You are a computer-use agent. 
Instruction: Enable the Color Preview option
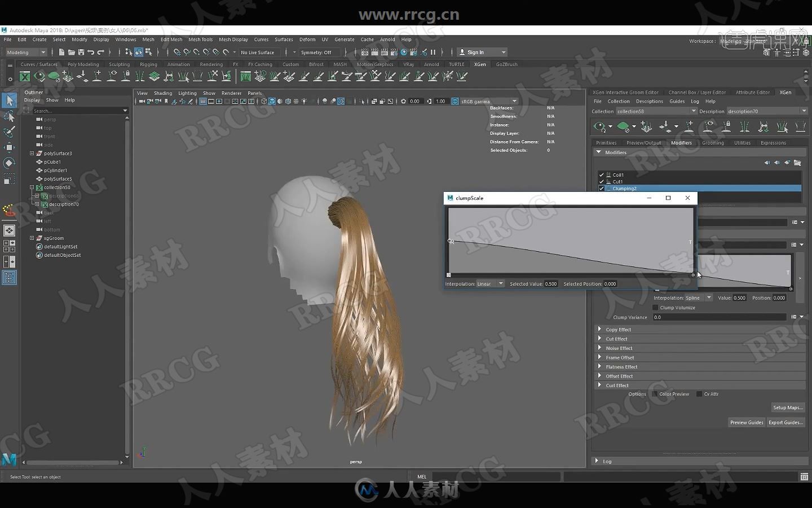(x=655, y=394)
